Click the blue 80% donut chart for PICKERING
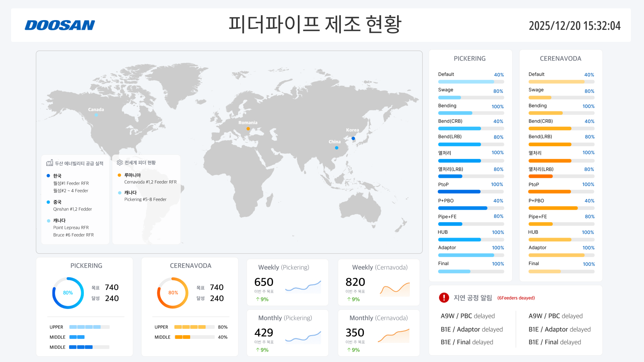This screenshot has width=644, height=362. 68,293
